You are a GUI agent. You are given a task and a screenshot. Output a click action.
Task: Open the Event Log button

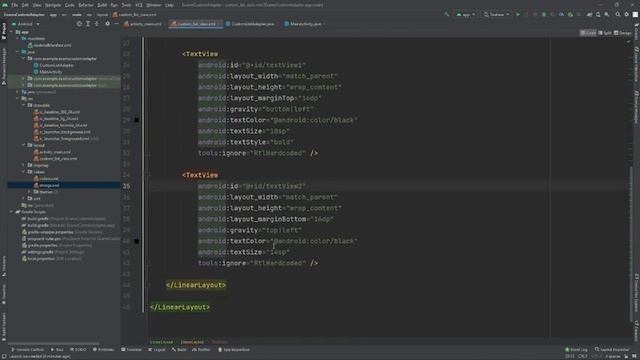coord(576,350)
